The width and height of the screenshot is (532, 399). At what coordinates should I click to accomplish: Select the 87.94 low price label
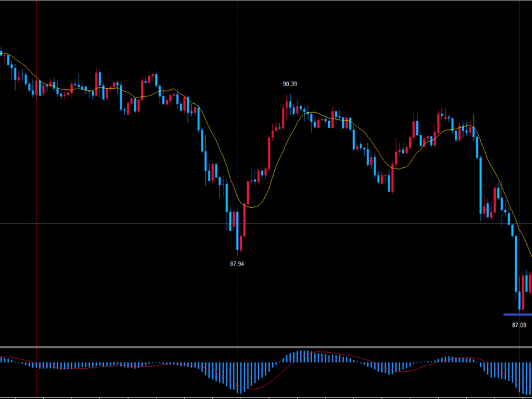point(237,264)
